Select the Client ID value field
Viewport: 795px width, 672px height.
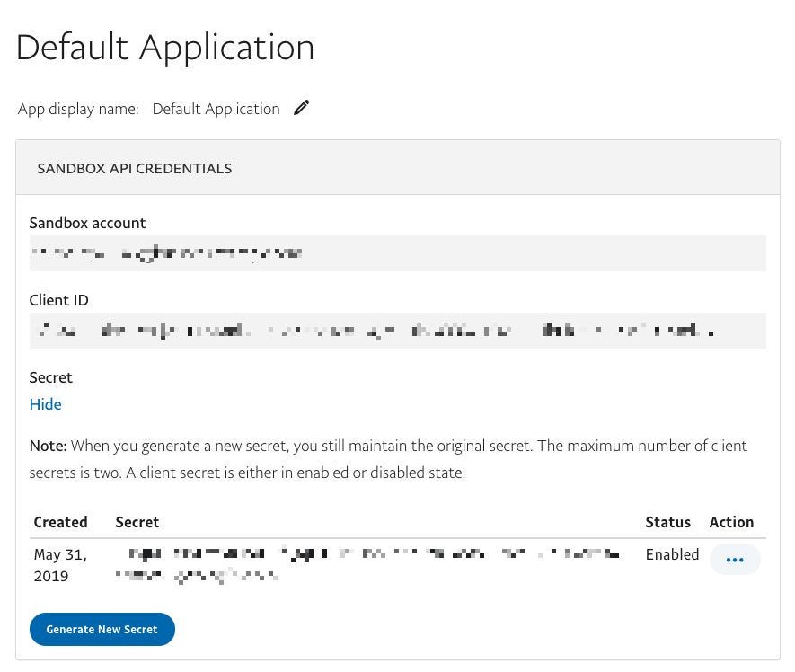coord(398,330)
